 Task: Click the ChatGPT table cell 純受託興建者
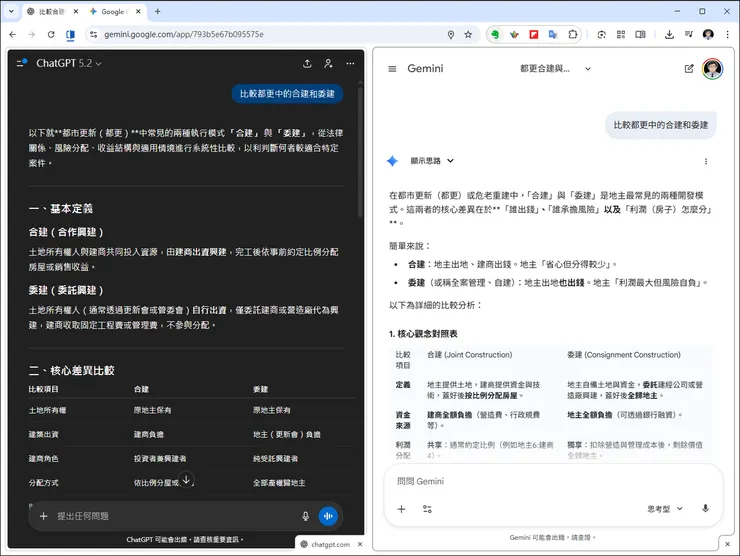(275, 459)
